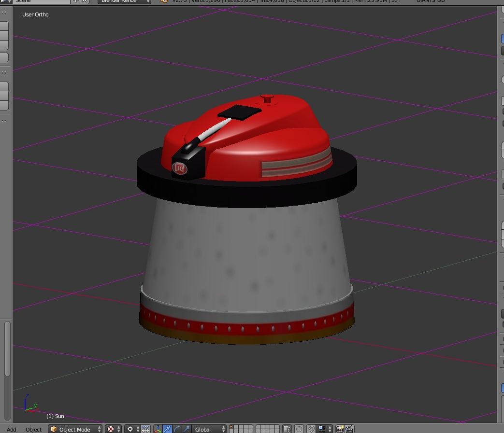
Task: Click the OpenGL render animation clapper icon
Action: [x=349, y=429]
